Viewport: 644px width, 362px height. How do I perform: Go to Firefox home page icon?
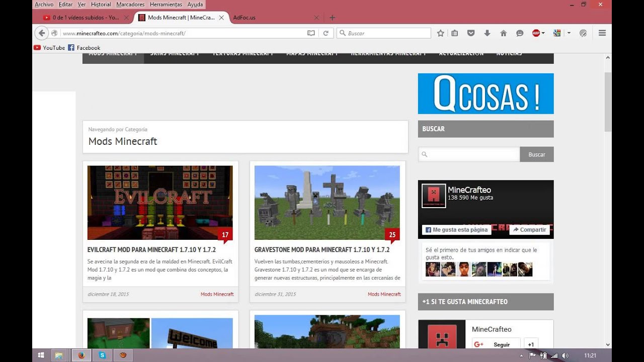(503, 33)
